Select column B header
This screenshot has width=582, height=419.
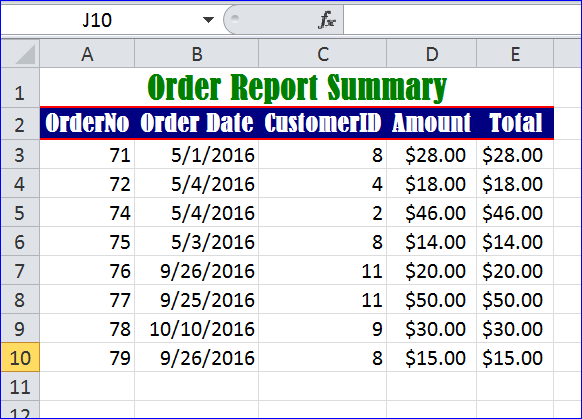coord(196,54)
